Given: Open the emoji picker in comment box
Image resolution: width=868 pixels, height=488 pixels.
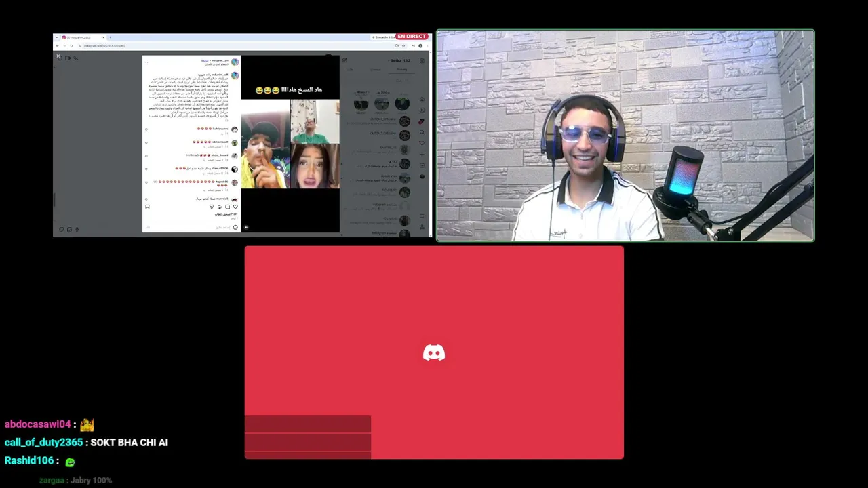Looking at the screenshot, I should pos(235,227).
